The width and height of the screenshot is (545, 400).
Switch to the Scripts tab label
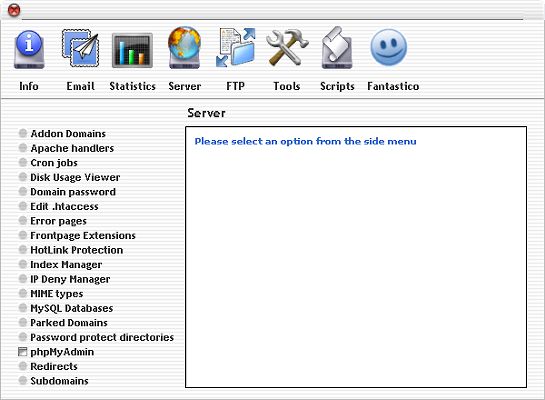(x=337, y=86)
